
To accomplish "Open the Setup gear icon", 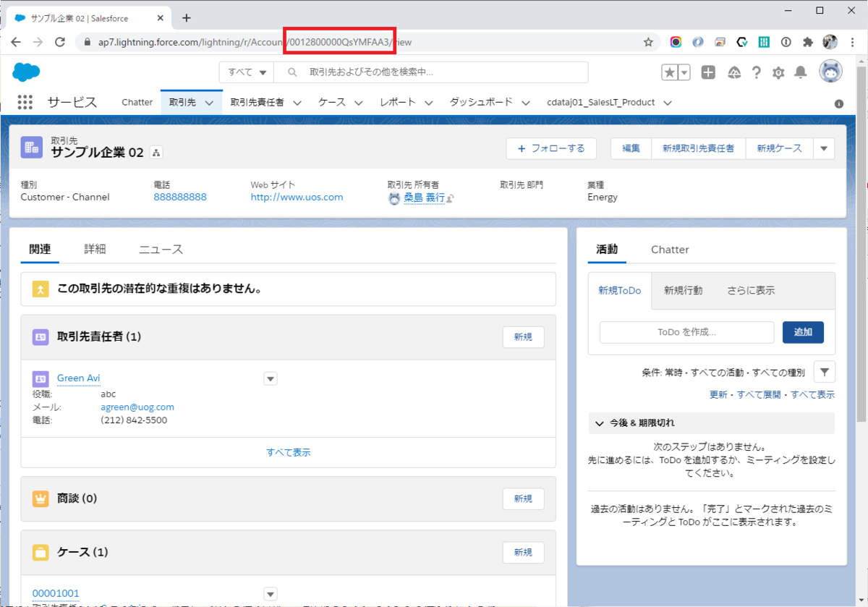I will point(778,72).
